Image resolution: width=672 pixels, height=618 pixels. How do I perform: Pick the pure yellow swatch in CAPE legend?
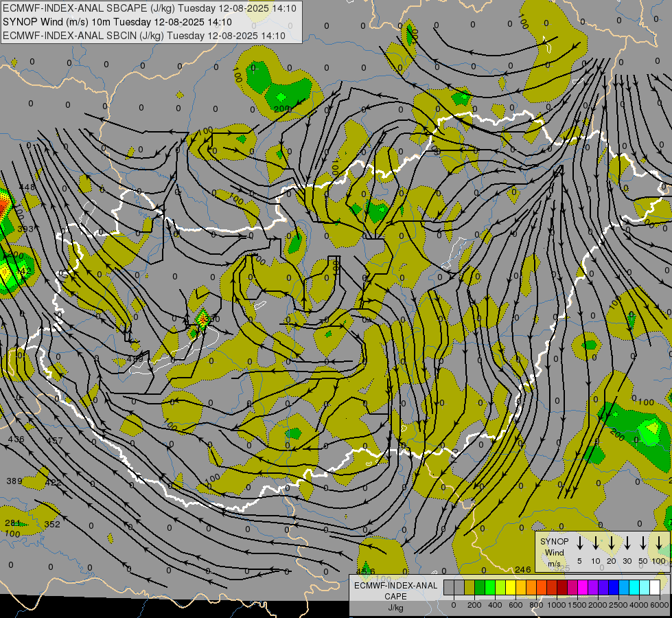coord(511,587)
